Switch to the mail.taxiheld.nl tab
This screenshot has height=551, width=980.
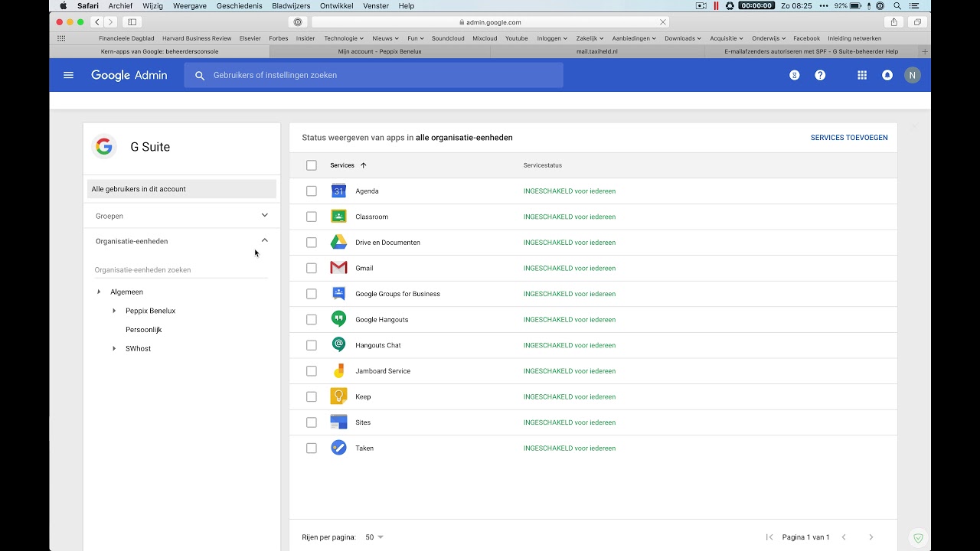click(597, 51)
